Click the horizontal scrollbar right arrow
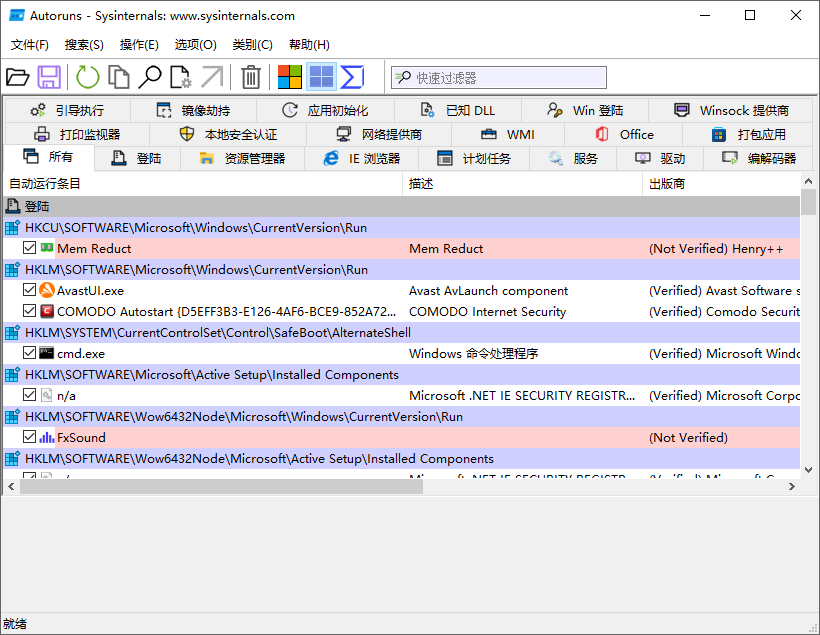The height and width of the screenshot is (635, 820). pos(792,486)
